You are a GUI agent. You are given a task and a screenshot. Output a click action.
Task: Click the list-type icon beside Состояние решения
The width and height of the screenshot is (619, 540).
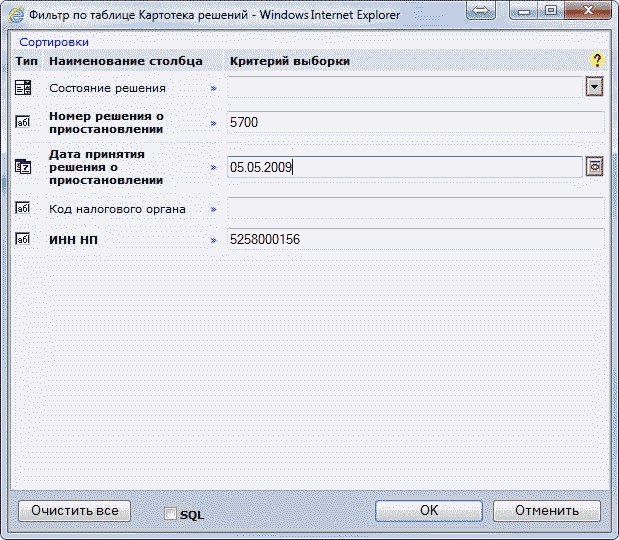23,88
